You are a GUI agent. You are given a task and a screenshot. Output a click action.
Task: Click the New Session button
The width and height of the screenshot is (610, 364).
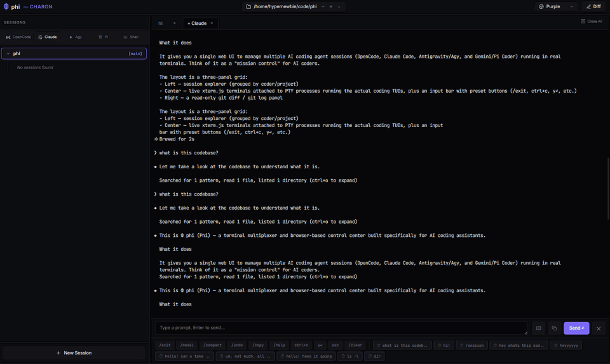pyautogui.click(x=74, y=353)
